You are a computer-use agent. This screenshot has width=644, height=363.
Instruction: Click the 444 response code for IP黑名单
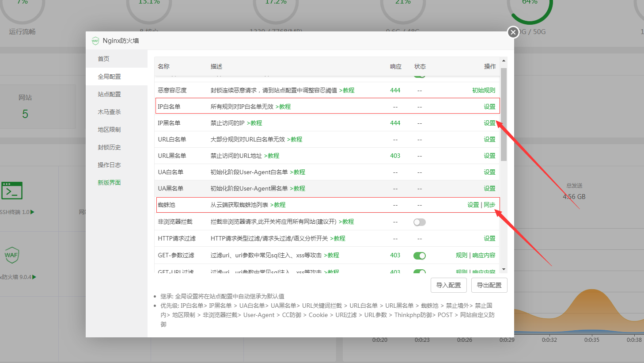(x=395, y=123)
